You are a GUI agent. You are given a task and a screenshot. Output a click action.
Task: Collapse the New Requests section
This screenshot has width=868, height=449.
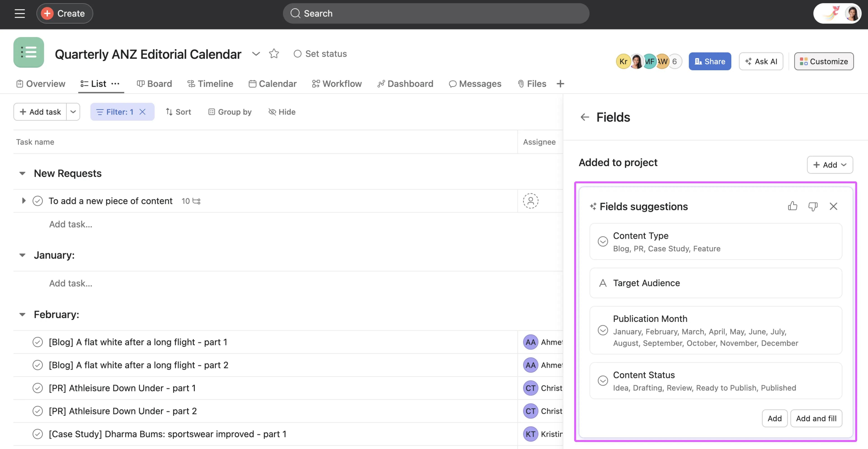22,173
